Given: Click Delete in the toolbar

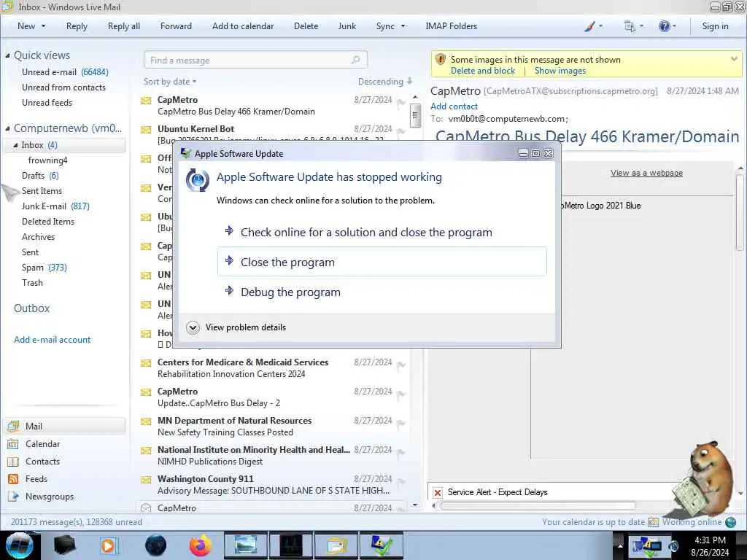Looking at the screenshot, I should [306, 26].
